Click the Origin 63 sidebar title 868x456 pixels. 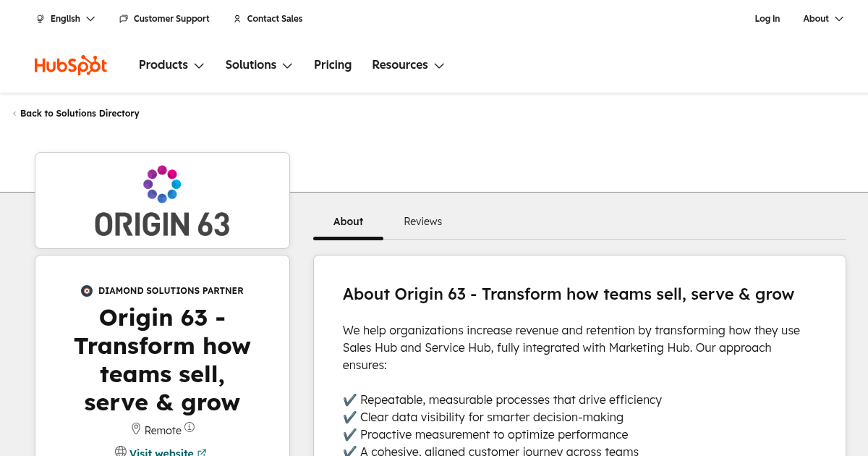pos(162,360)
